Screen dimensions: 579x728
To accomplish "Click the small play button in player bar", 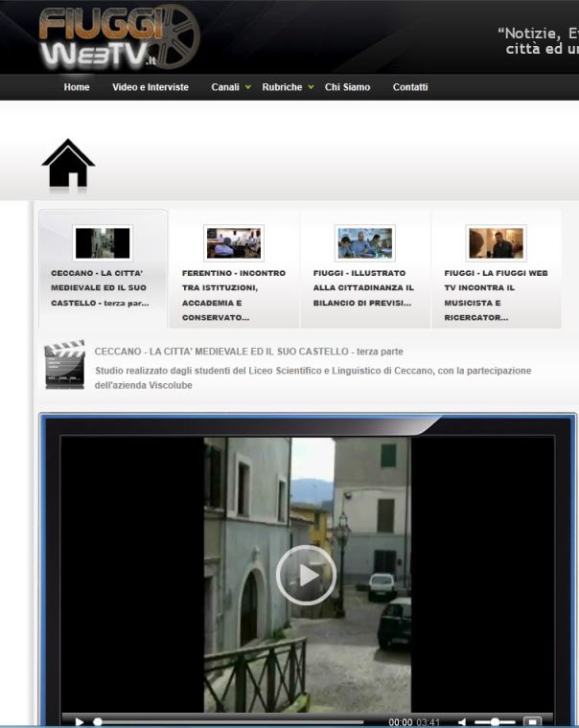I will 80,721.
